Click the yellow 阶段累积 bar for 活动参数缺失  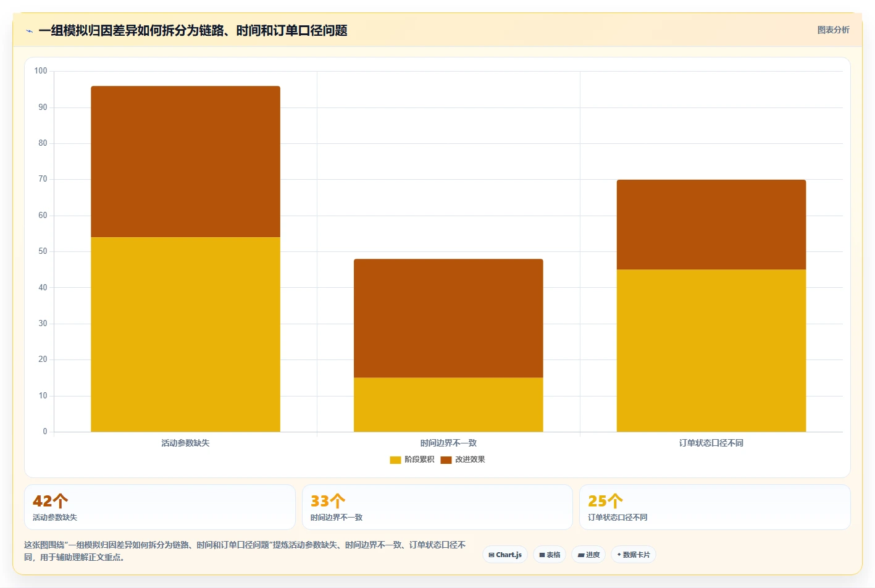(x=185, y=334)
